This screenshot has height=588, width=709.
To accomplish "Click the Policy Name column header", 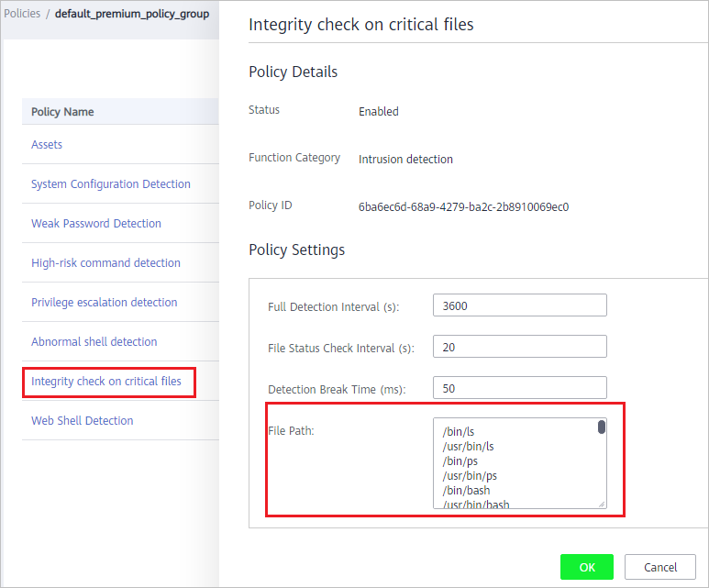I will (62, 112).
